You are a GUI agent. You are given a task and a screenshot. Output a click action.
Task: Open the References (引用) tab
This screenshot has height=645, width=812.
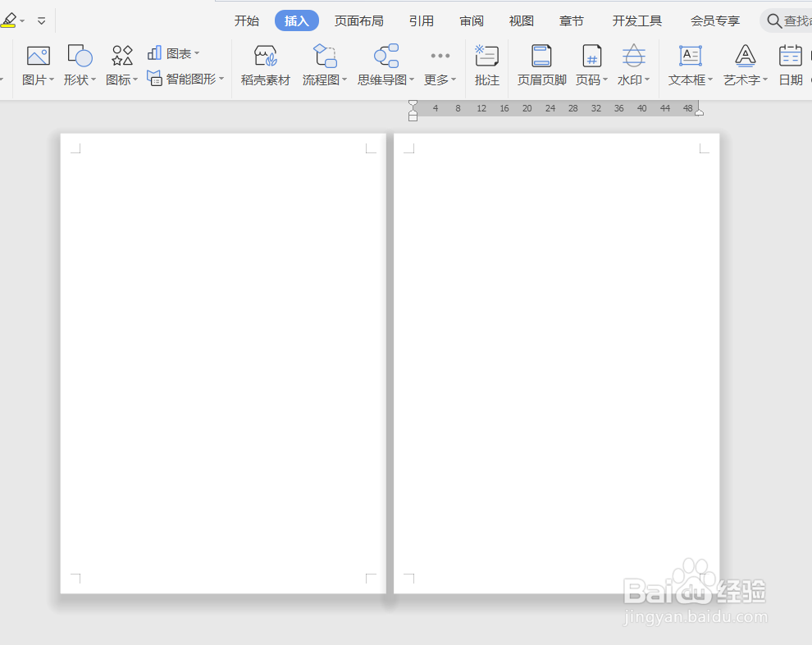tap(421, 21)
